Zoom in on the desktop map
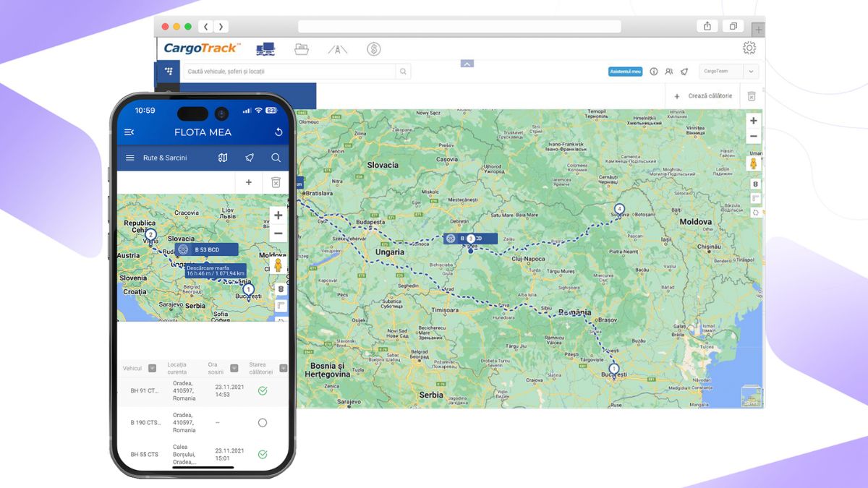 point(754,121)
